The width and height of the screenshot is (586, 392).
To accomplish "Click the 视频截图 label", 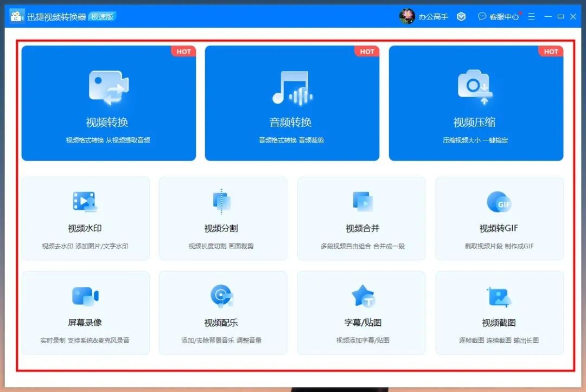I will [499, 323].
